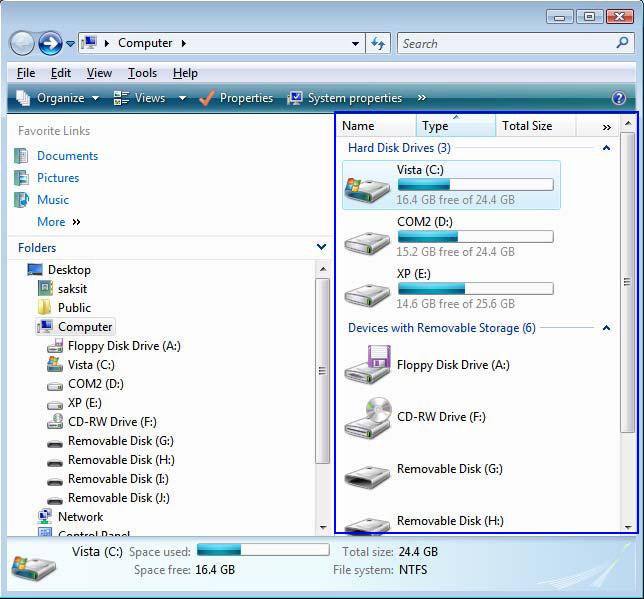Open the Help menu
The width and height of the screenshot is (644, 599).
coord(185,73)
